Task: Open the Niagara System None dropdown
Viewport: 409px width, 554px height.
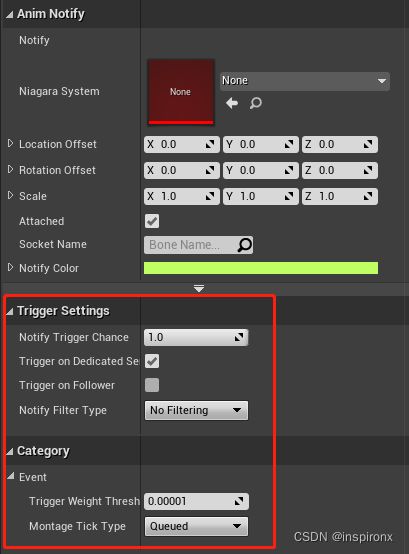Action: coord(305,81)
